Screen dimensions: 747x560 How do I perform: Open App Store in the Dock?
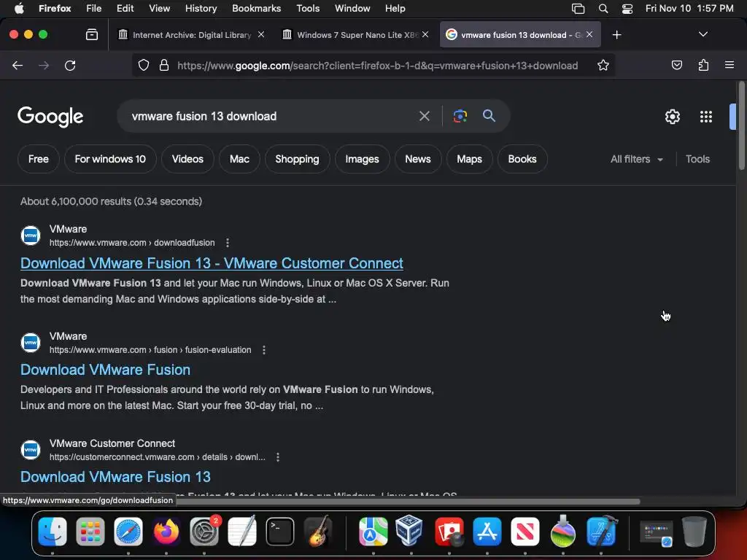[487, 531]
